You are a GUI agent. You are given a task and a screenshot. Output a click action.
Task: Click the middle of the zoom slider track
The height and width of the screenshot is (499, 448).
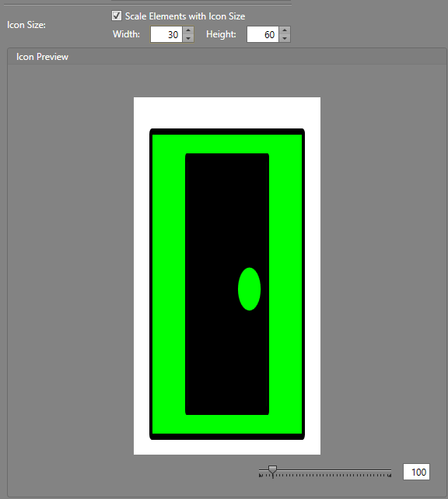point(325,470)
